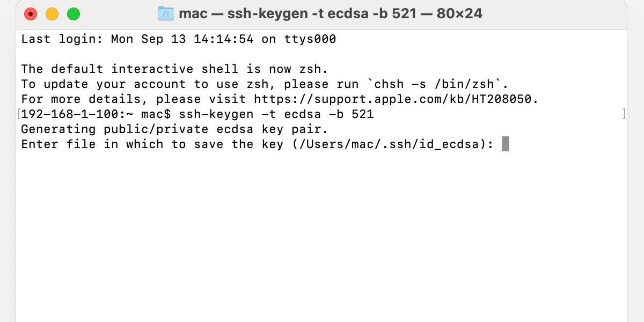Select the green full-screen button
644x322 pixels.
pyautogui.click(x=74, y=13)
